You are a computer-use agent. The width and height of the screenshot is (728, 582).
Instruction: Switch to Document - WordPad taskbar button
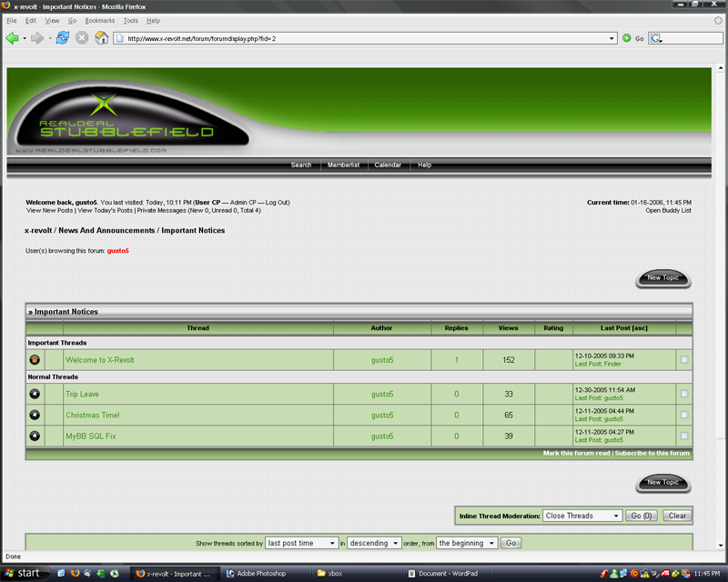[x=448, y=574]
